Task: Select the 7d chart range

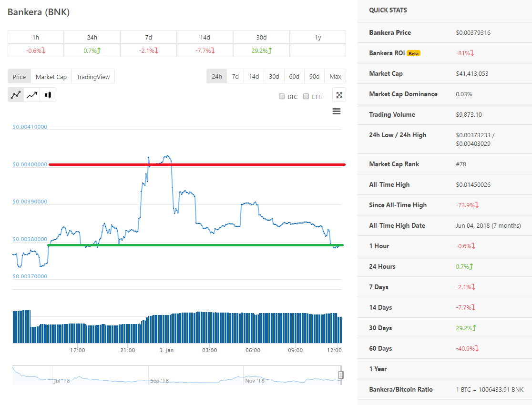Action: pos(235,76)
